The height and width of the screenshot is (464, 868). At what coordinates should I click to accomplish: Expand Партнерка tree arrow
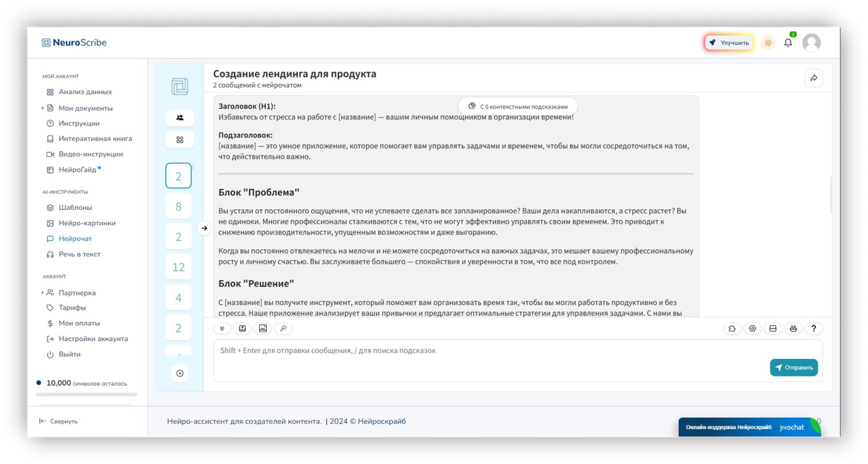43,293
